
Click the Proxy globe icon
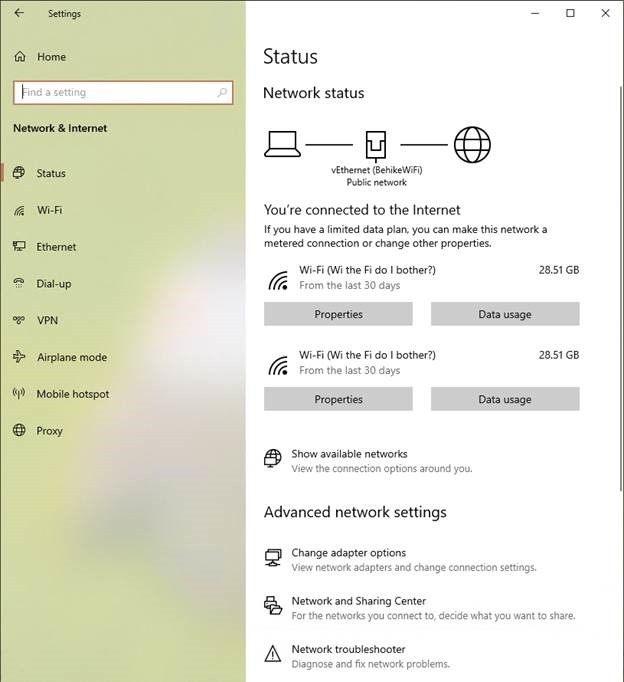(x=19, y=431)
